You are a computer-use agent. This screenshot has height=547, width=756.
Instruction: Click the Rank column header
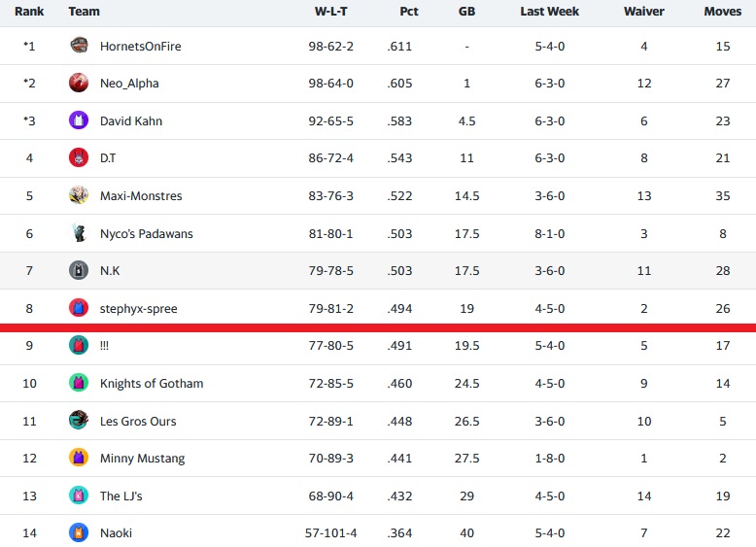[29, 12]
